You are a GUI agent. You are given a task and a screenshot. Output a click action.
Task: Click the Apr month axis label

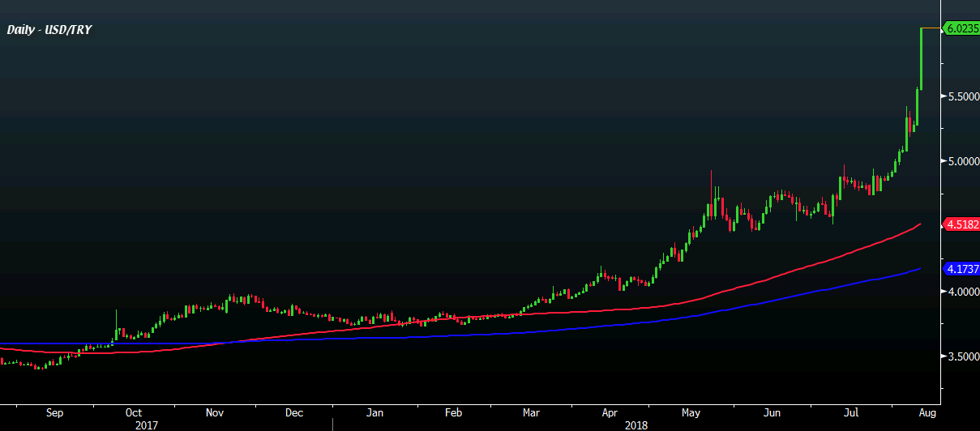coord(610,413)
